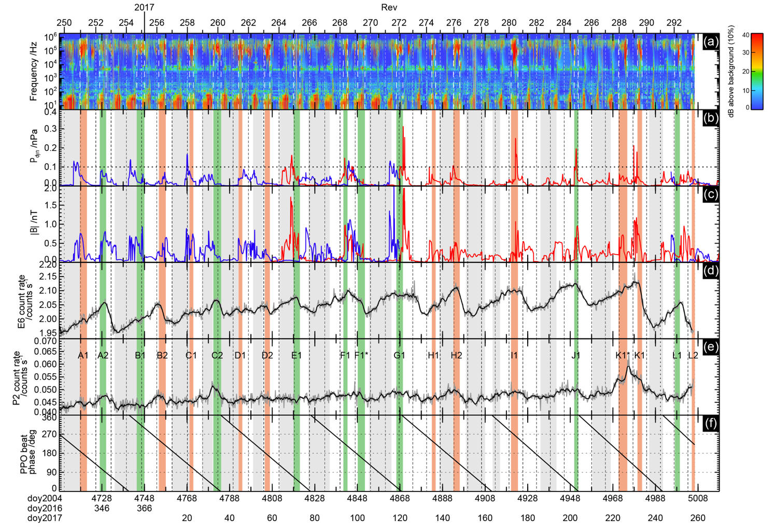Click the panel (d) label
This screenshot has height=532, width=774.
click(x=710, y=271)
